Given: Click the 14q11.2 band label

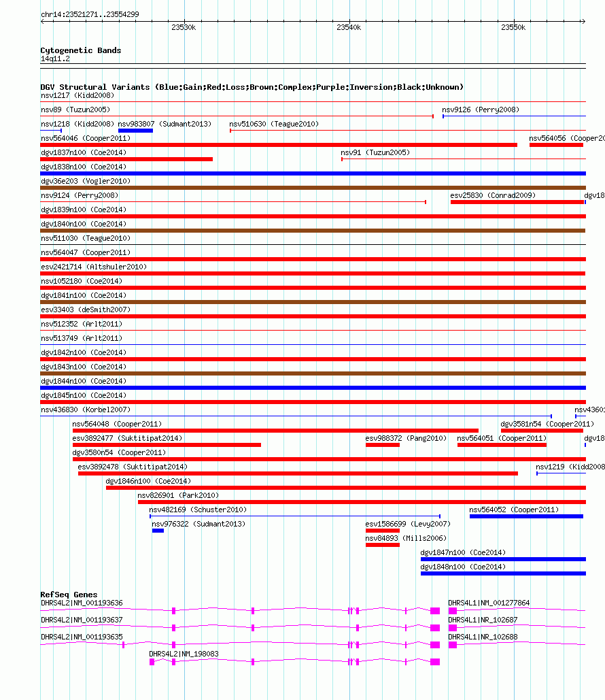Looking at the screenshot, I should click(55, 59).
